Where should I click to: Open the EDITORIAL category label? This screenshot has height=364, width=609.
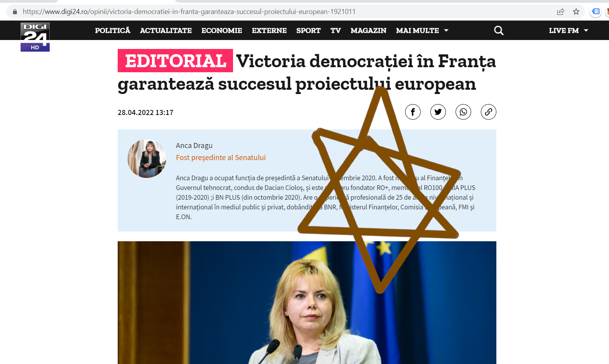[175, 61]
